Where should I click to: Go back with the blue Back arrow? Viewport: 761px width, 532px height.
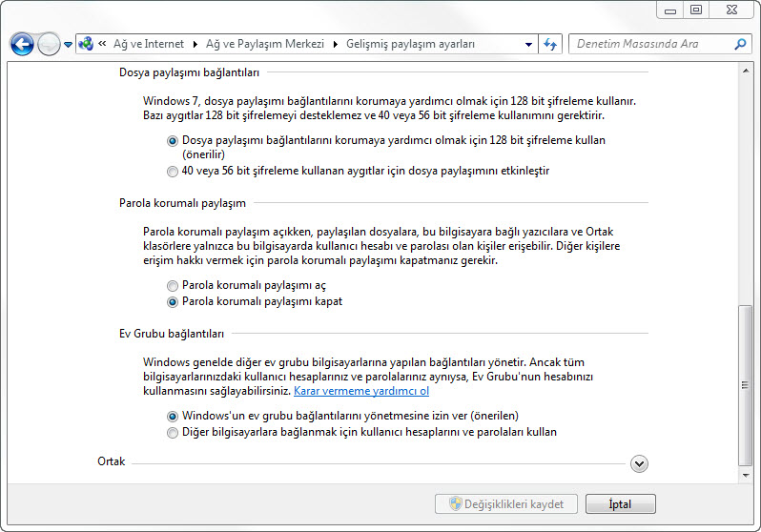(x=22, y=44)
